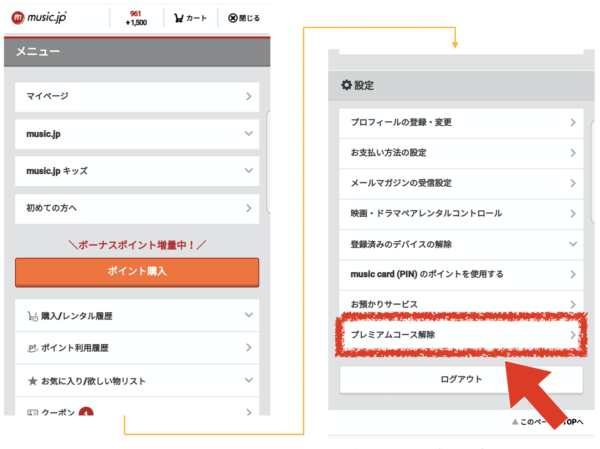Open 映画・ドラマペアレンタルコントロール
Image resolution: width=600 pixels, height=449 pixels.
[x=461, y=214]
